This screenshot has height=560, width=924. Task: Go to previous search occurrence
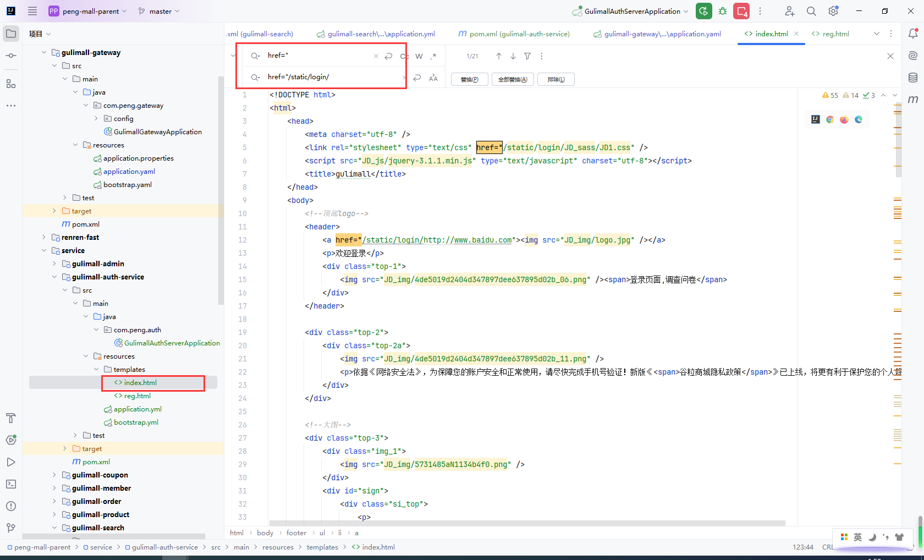[499, 56]
